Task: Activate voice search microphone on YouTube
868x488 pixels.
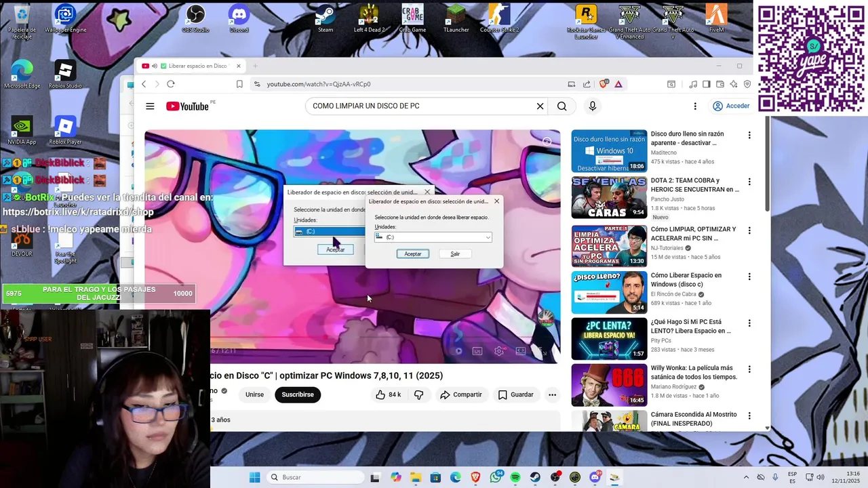Action: tap(592, 106)
